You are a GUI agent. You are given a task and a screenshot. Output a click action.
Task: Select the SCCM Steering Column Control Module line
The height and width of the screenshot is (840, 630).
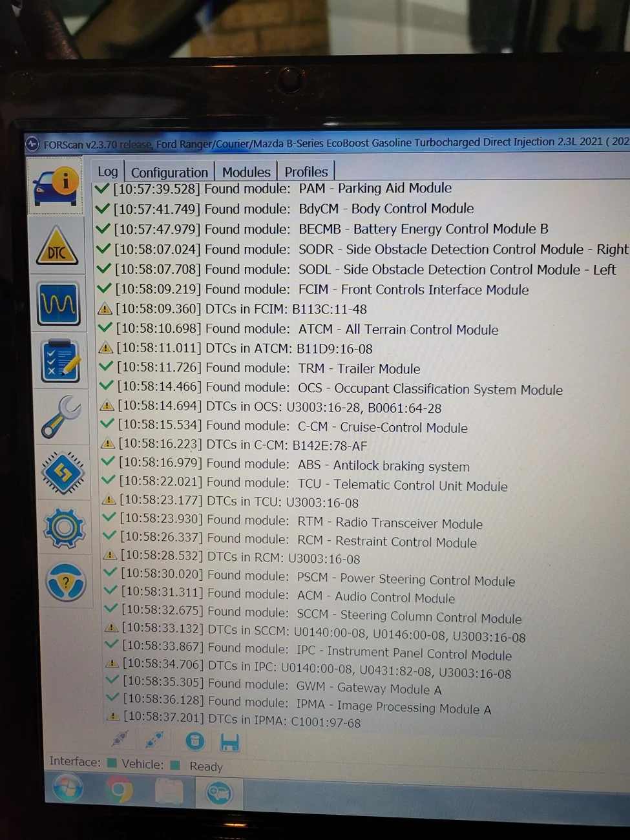pos(314,614)
